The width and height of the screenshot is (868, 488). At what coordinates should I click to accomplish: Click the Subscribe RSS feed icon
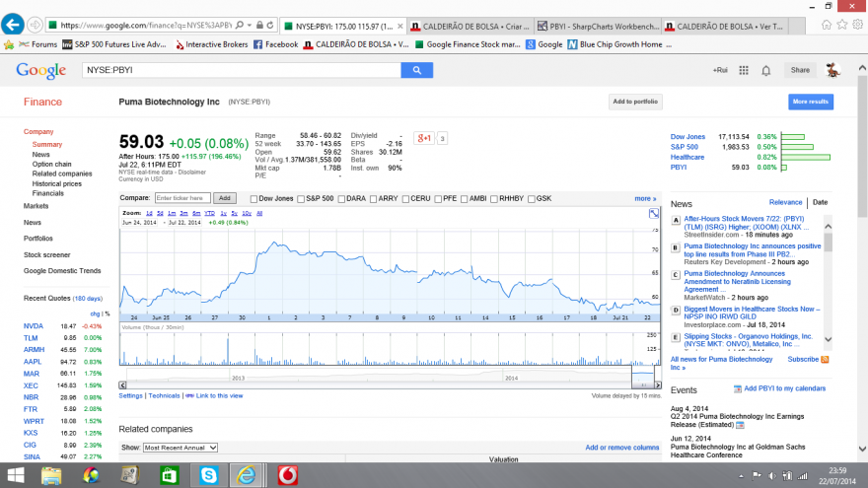[825, 359]
